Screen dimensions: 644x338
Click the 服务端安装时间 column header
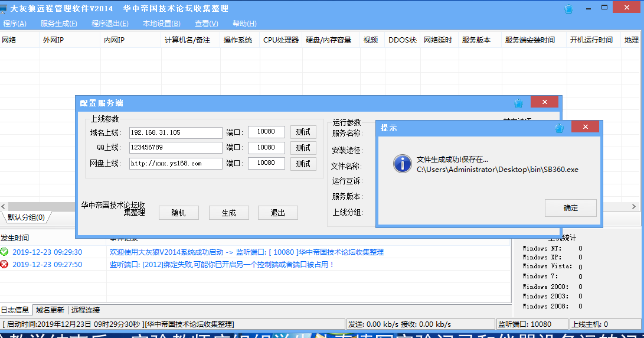534,40
